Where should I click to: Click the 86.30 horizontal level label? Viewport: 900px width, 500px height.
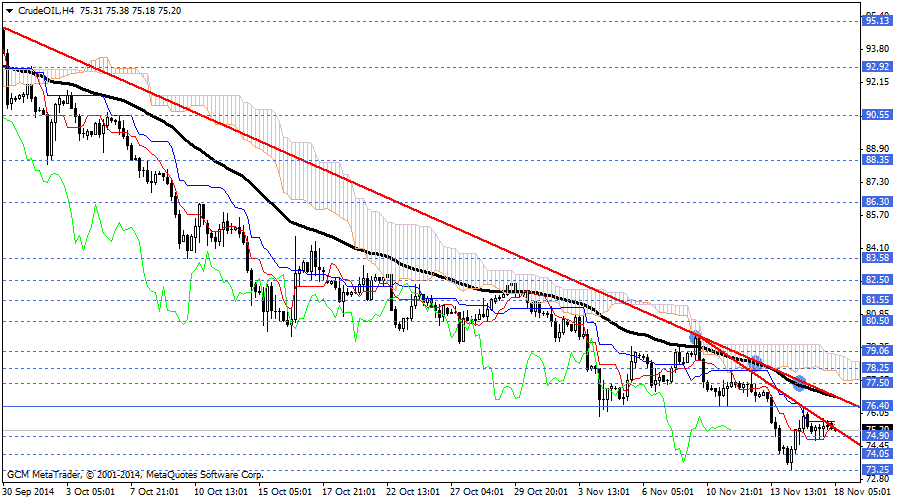878,201
